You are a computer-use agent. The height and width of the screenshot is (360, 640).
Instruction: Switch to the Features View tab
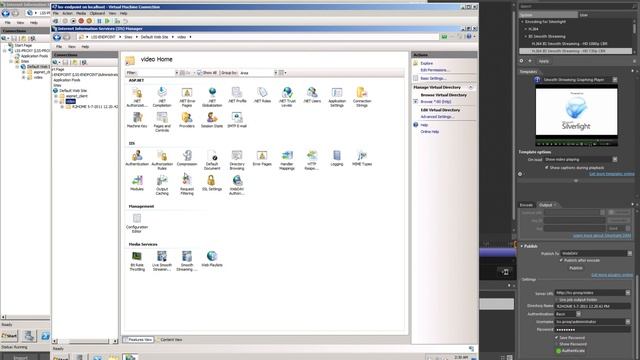138,340
